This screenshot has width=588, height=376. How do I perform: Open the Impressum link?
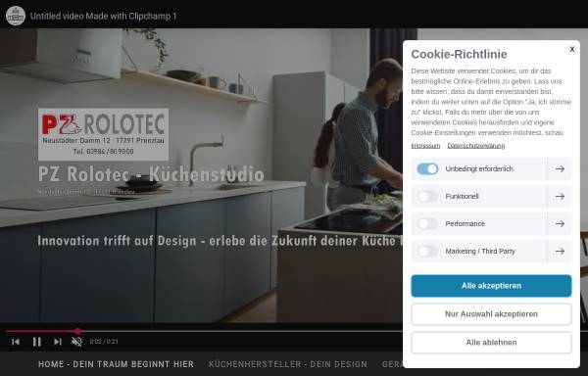coord(425,146)
